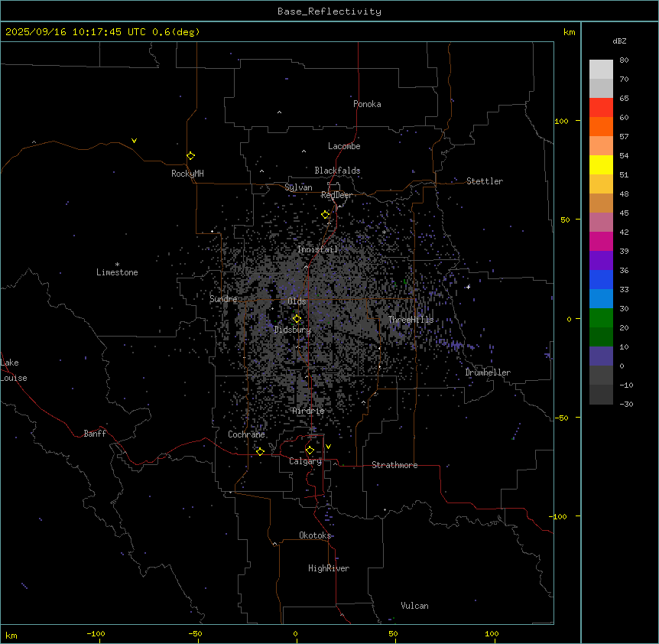Screen dimensions: 659x644
Task: Click the Base_Reflectivity title bar
Action: [x=329, y=11]
